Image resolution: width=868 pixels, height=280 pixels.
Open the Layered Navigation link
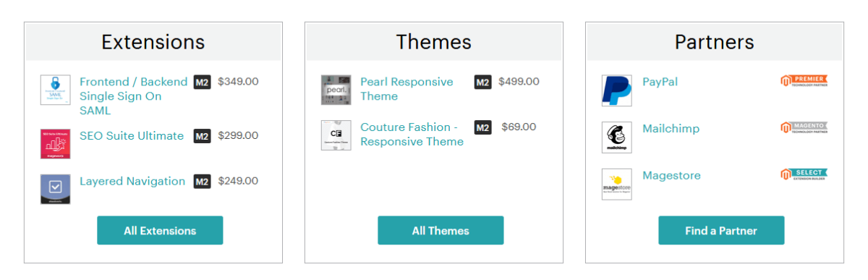coord(132,181)
